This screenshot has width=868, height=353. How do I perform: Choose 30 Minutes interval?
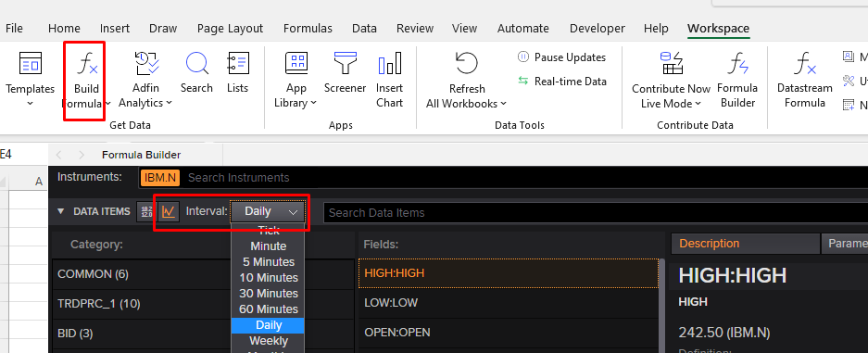[268, 294]
